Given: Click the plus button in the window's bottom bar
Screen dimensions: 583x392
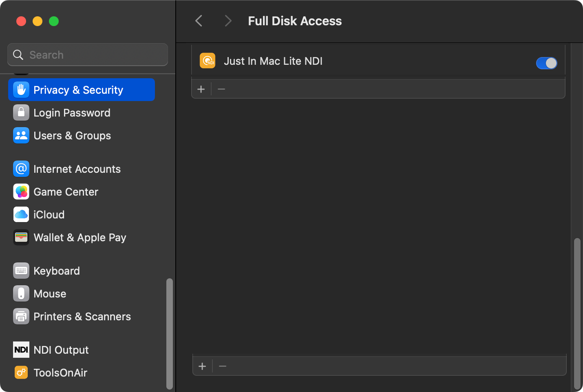Looking at the screenshot, I should click(x=202, y=366).
